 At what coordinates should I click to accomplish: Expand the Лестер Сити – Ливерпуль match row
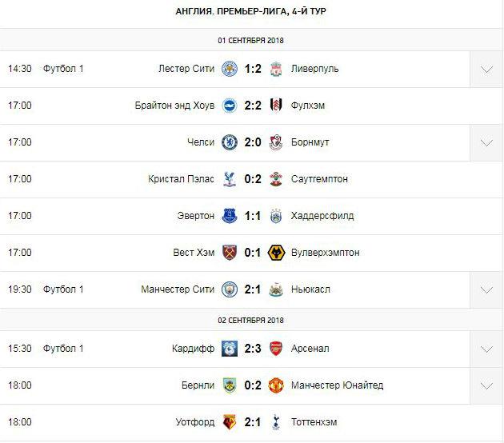coord(486,69)
